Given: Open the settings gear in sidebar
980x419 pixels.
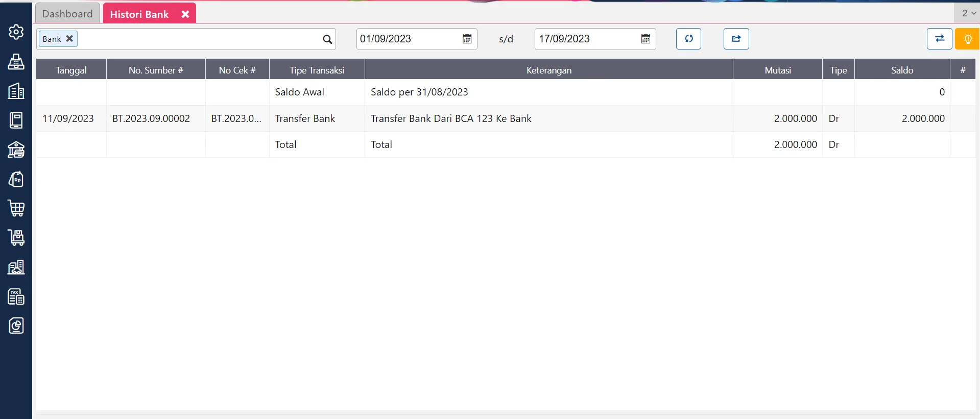Looking at the screenshot, I should (16, 32).
